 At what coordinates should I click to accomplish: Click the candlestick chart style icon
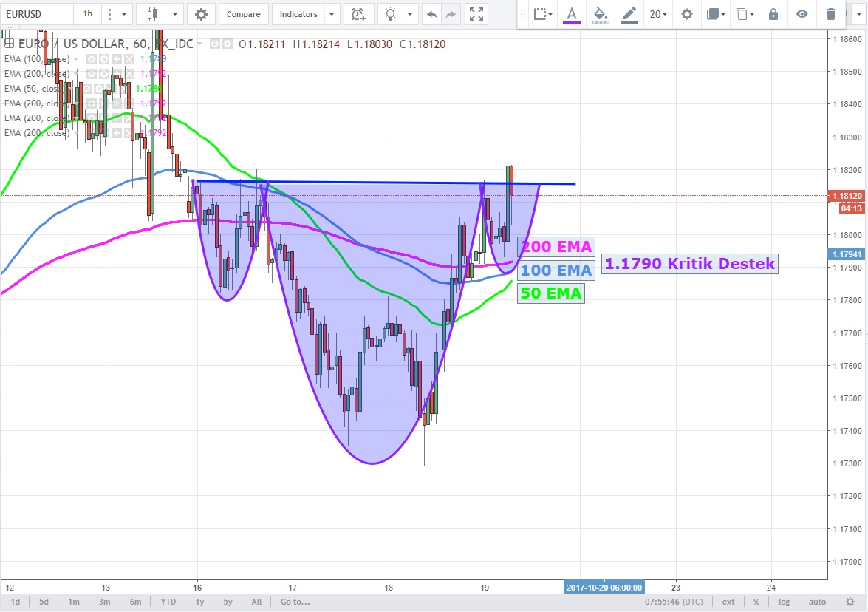(153, 14)
